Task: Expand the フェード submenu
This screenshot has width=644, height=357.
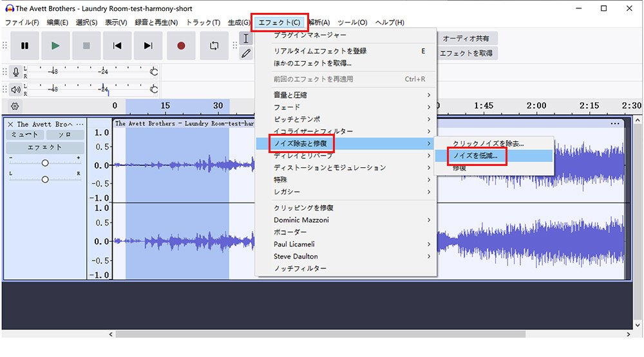Action: pyautogui.click(x=345, y=107)
